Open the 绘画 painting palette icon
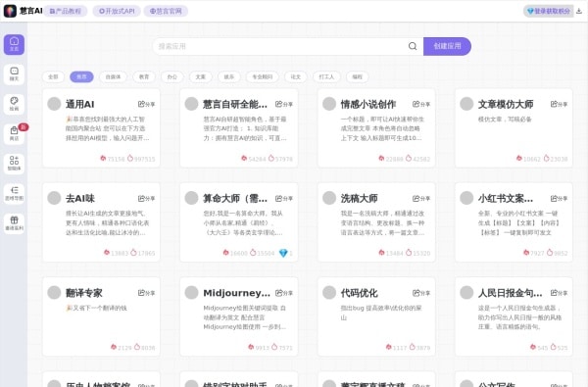The height and width of the screenshot is (387, 588). [15, 104]
